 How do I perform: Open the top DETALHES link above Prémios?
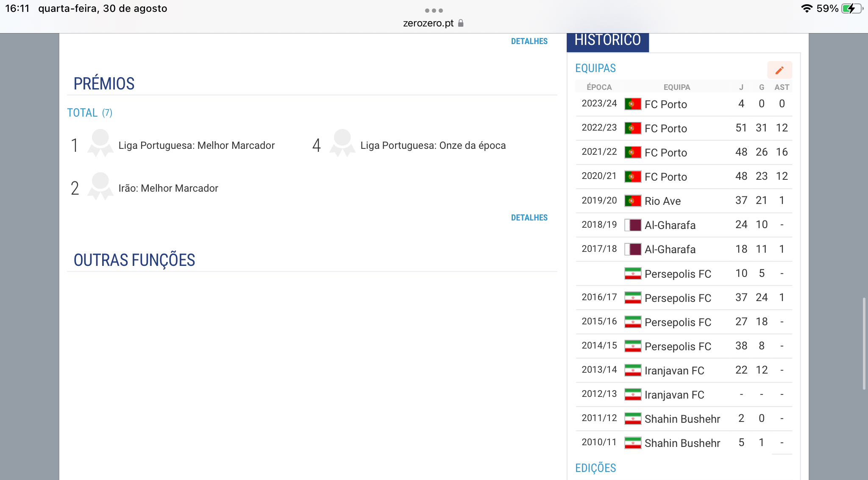click(529, 41)
